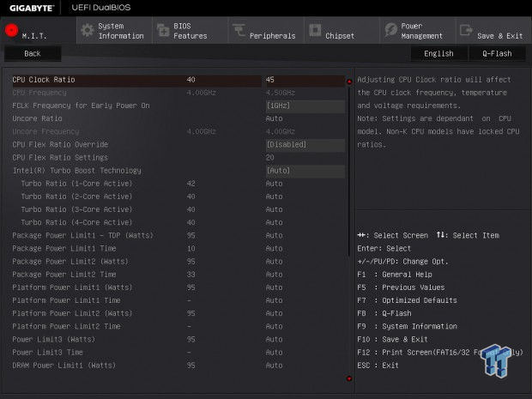The image size is (532, 399).
Task: Click the Save & Exit door icon
Action: [x=466, y=30]
